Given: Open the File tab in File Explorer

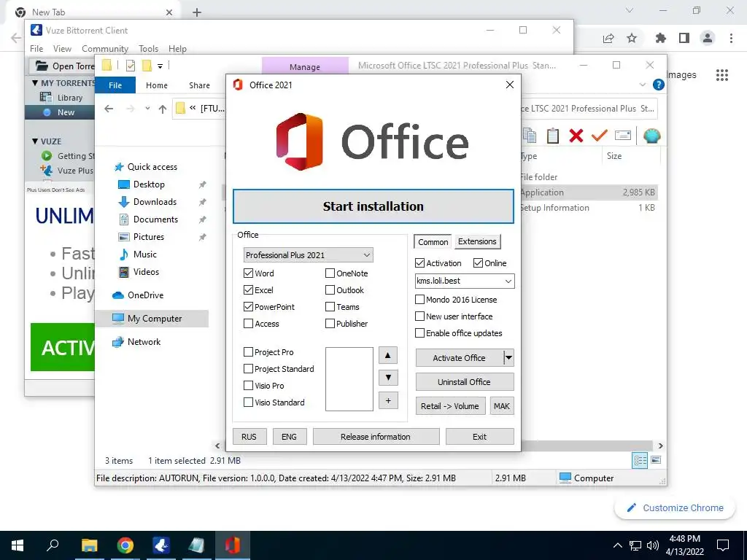Looking at the screenshot, I should pyautogui.click(x=115, y=85).
